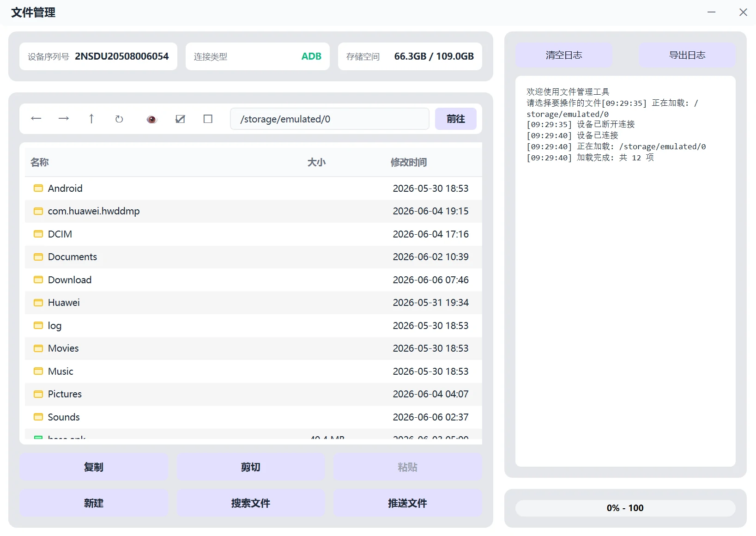Click the path field /storage/emulated/0
Screen dimensions: 756x536
[330, 119]
